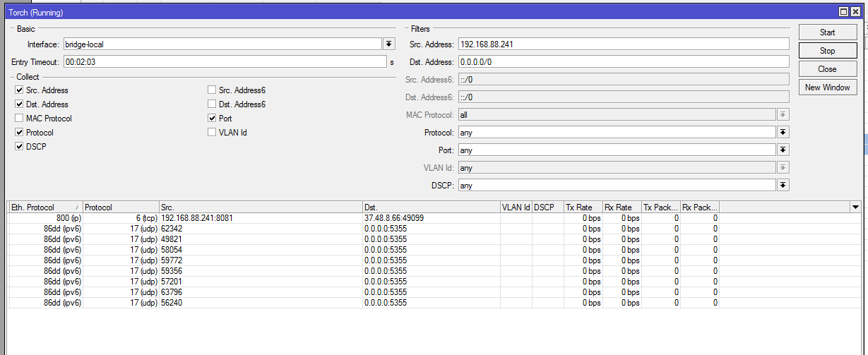Open the Protocol filter dropdown
Viewport: 868px width, 355px height.
783,132
